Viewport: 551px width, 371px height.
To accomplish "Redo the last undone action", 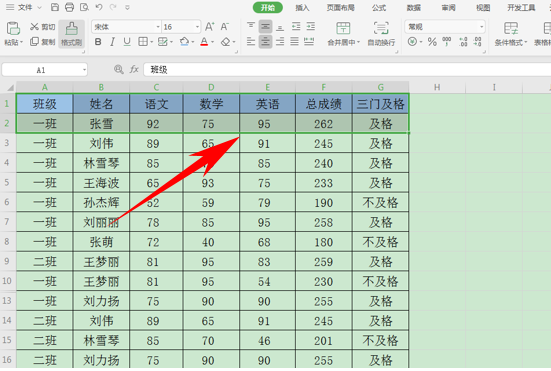I will click(x=113, y=7).
